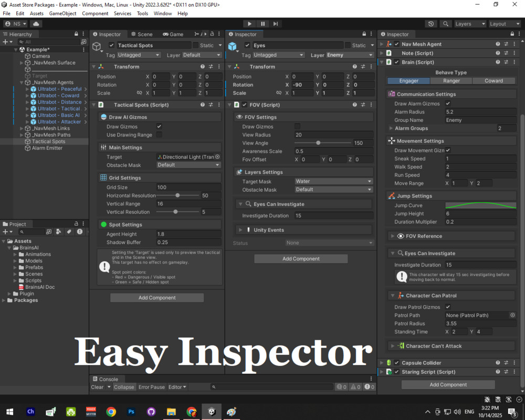Image resolution: width=525 pixels, height=420 pixels.
Task: Click the global search magnifier icon
Action: (446, 24)
